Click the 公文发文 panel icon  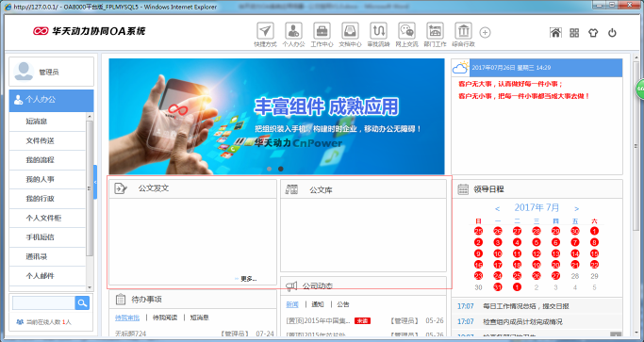pos(121,188)
